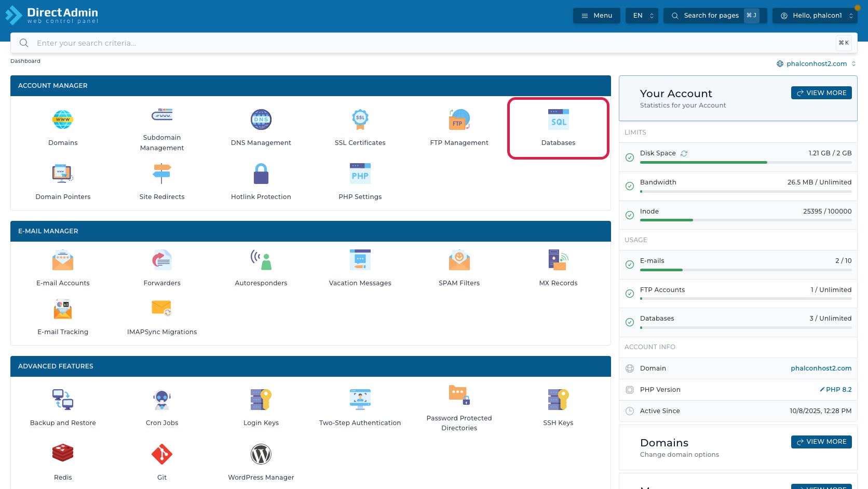Open SPAM Filters icon
The height and width of the screenshot is (489, 868).
(459, 260)
